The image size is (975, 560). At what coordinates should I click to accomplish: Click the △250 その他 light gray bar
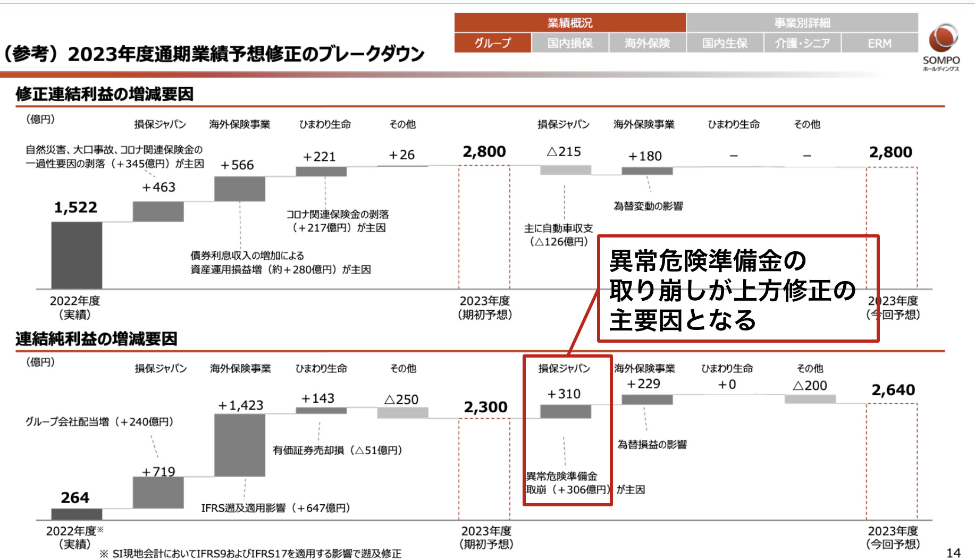(402, 413)
